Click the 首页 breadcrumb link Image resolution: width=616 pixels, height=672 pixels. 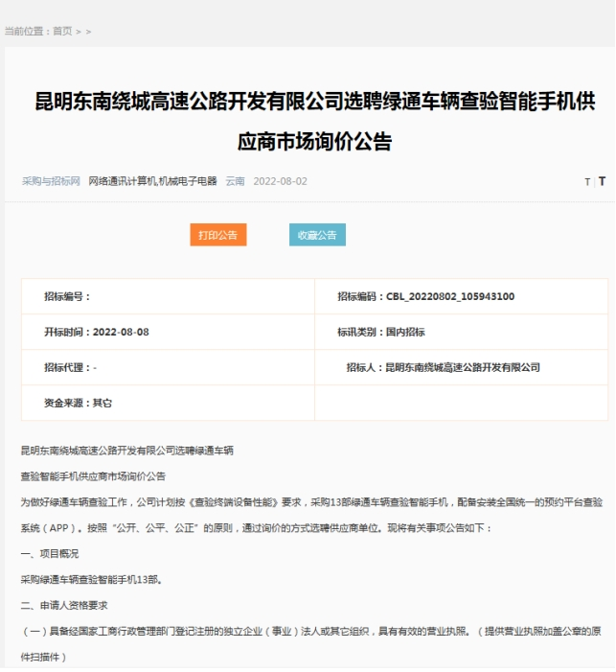pyautogui.click(x=62, y=31)
